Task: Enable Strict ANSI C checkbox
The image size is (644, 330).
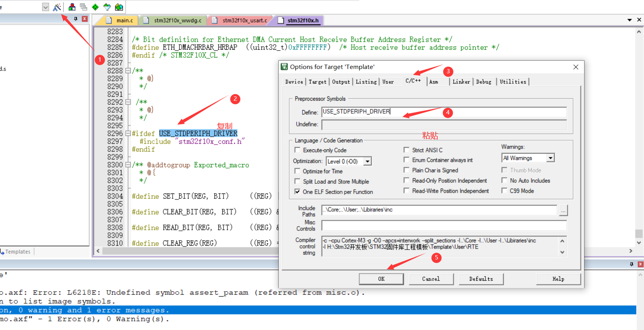Action: pos(407,150)
